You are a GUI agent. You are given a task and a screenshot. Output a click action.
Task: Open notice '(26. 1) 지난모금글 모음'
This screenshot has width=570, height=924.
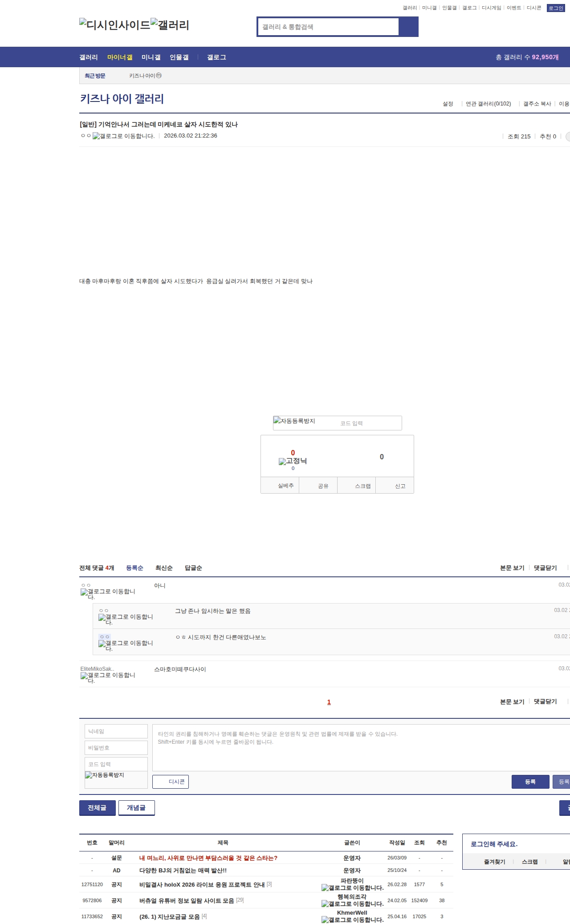click(170, 916)
